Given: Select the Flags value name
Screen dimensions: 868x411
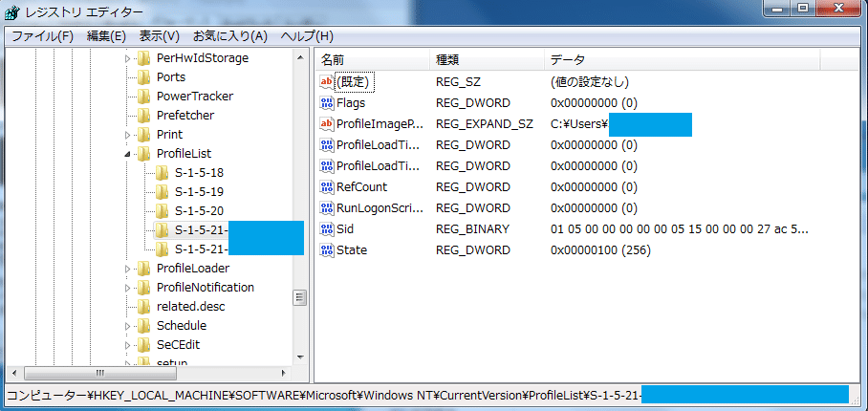Looking at the screenshot, I should point(351,103).
